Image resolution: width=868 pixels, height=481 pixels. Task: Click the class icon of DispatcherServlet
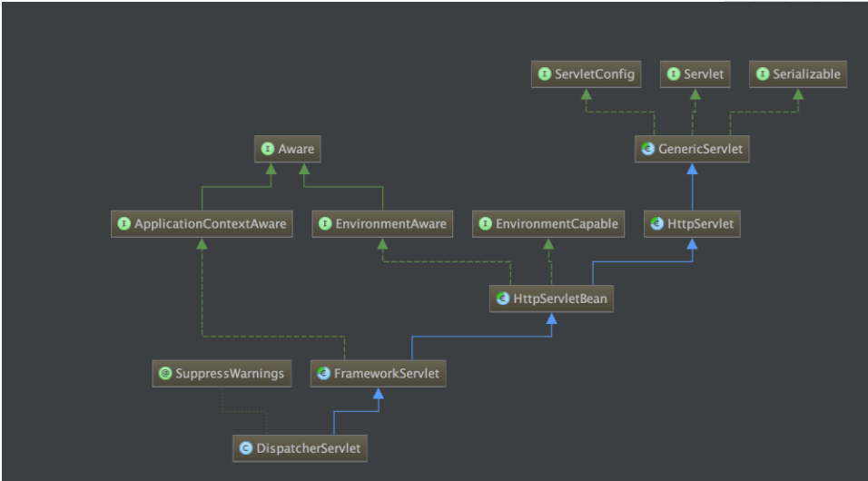point(246,448)
